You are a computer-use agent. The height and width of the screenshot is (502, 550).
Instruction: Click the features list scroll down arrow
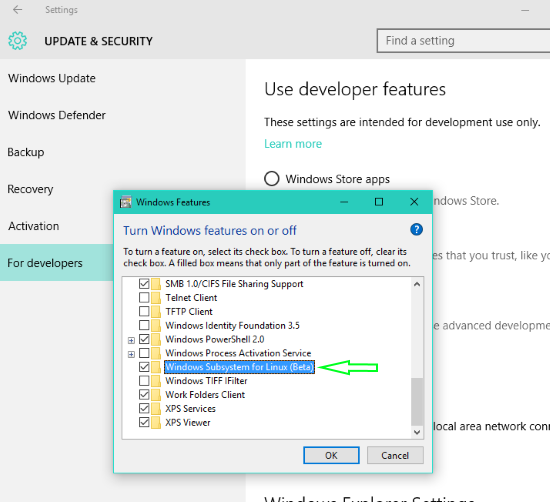pyautogui.click(x=417, y=432)
